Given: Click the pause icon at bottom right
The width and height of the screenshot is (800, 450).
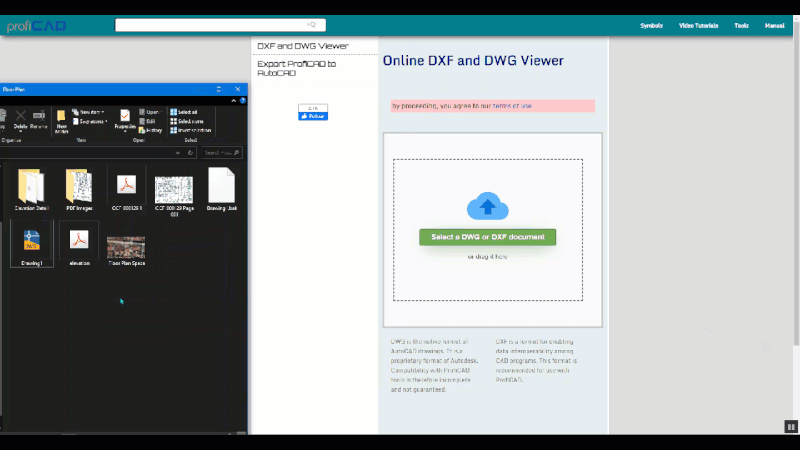Looking at the screenshot, I should (791, 426).
